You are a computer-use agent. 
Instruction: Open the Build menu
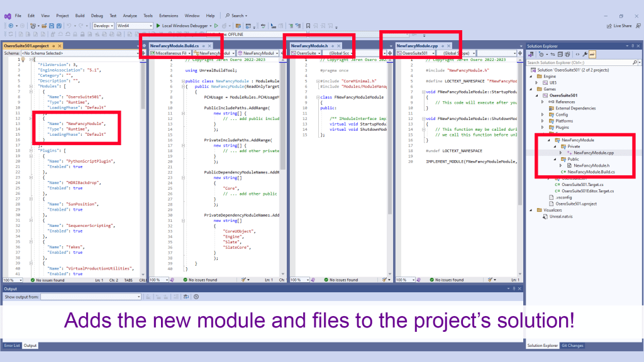coord(79,15)
